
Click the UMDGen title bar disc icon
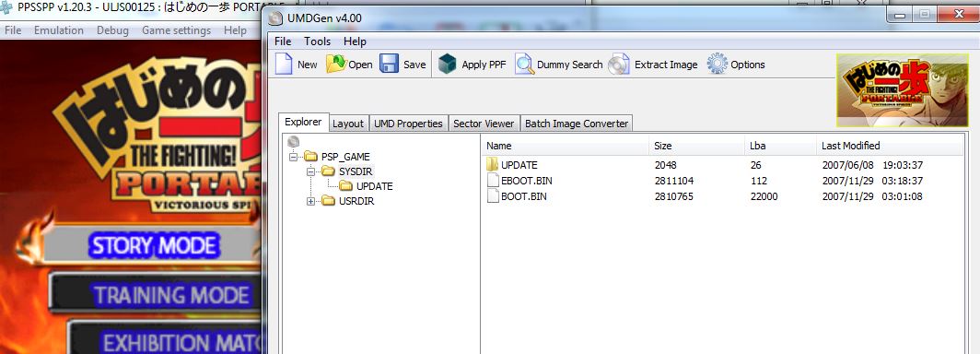(x=275, y=18)
